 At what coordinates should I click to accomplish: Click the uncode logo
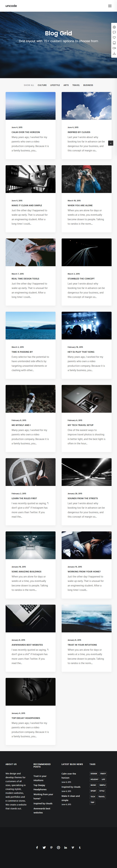coord(11,6)
